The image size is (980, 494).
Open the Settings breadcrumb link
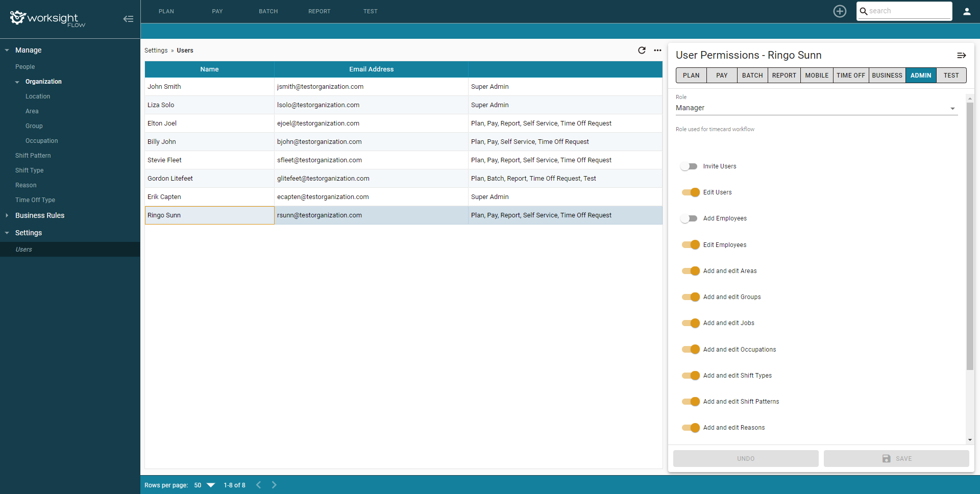point(156,51)
